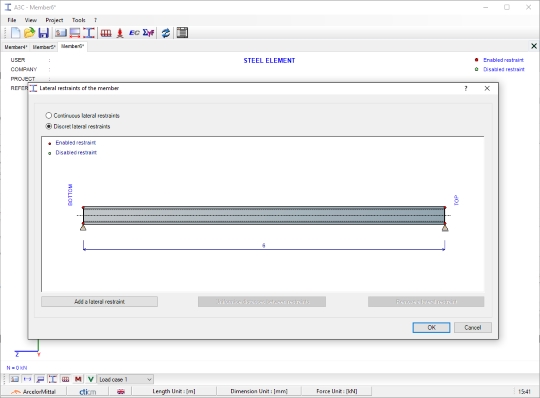The image size is (540, 398).
Task: Open the EC Eurocode settings icon
Action: pos(134,33)
